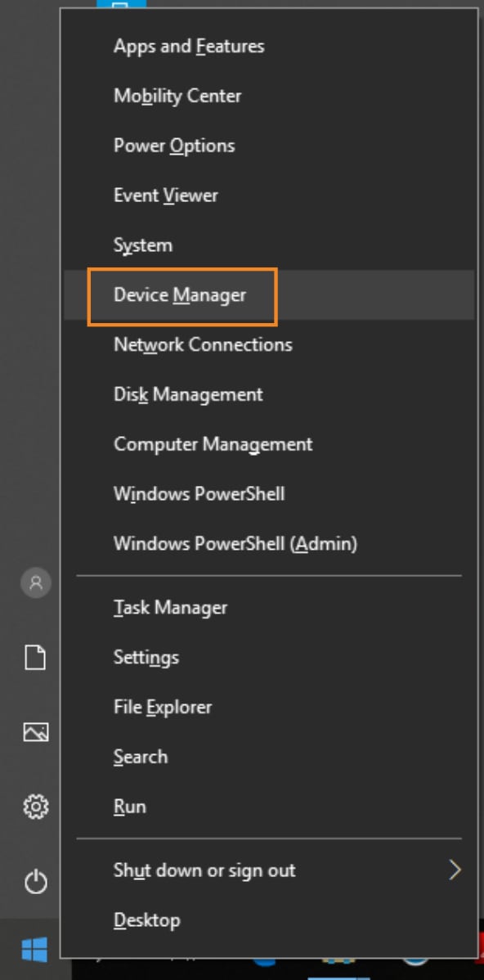Open the Settings gear in the Start sidebar
This screenshot has height=980, width=484.
(x=36, y=807)
